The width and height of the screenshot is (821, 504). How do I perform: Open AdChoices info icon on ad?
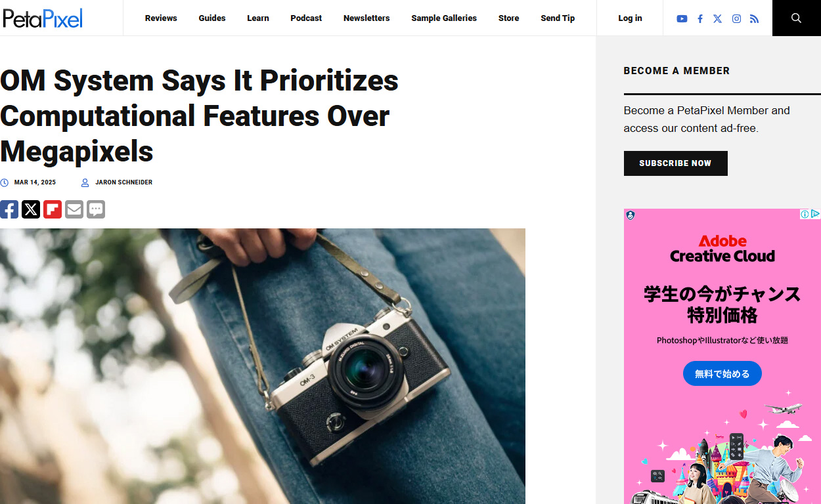pyautogui.click(x=805, y=214)
